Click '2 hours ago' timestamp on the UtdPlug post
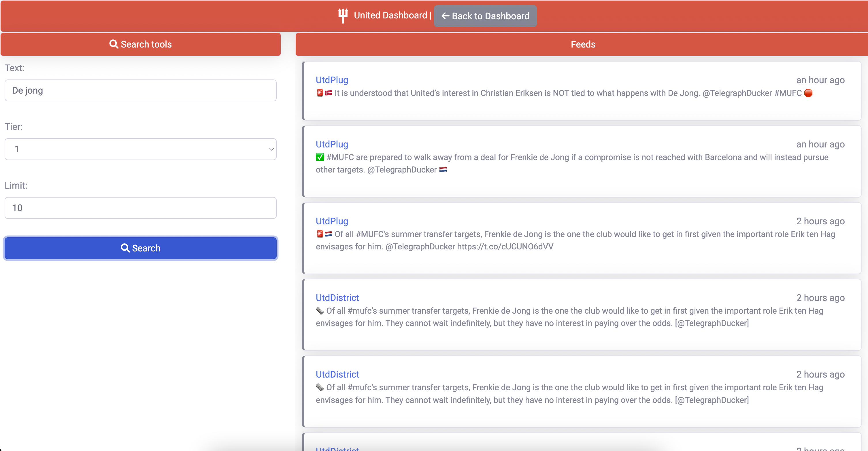 (x=820, y=221)
